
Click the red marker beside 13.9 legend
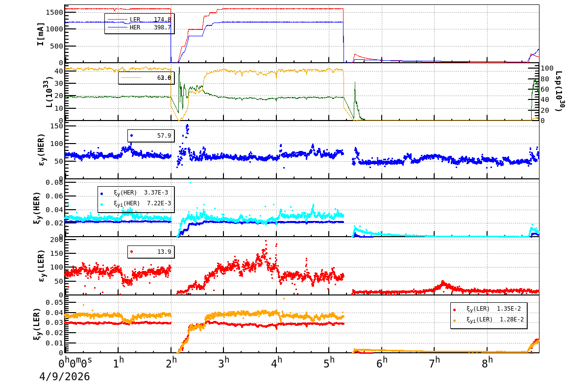click(x=131, y=251)
